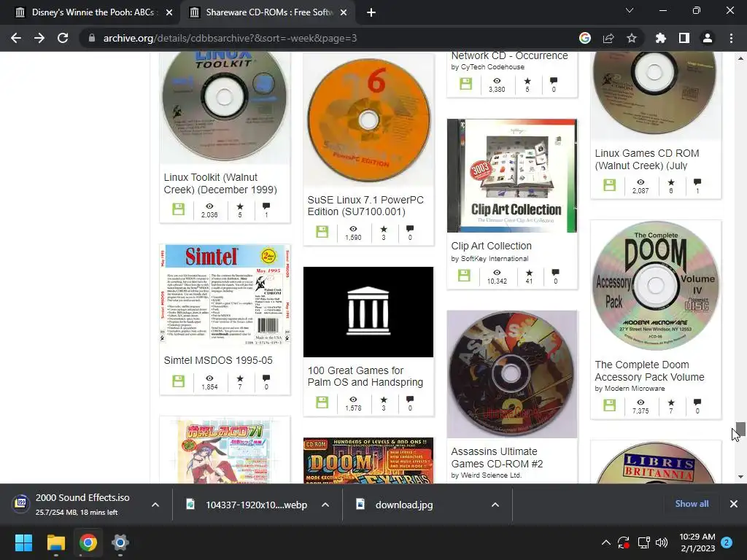The width and height of the screenshot is (747, 560).
Task: Click the 2000 Sound Effects.iso download item
Action: coord(76,505)
